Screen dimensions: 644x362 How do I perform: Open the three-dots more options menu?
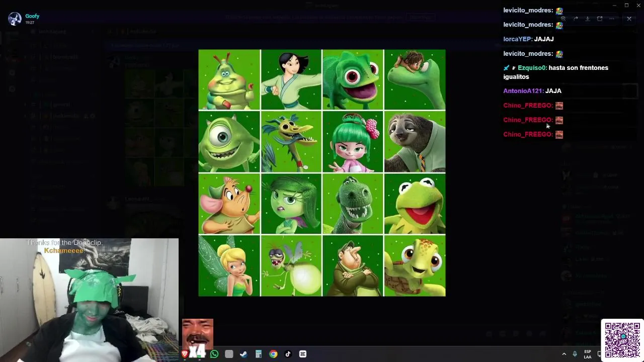612,19
